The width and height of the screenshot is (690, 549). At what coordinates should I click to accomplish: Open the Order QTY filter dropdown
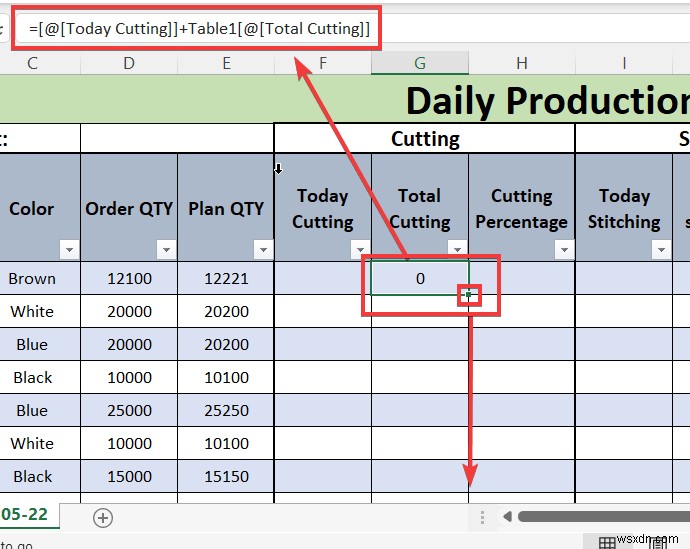pyautogui.click(x=166, y=250)
